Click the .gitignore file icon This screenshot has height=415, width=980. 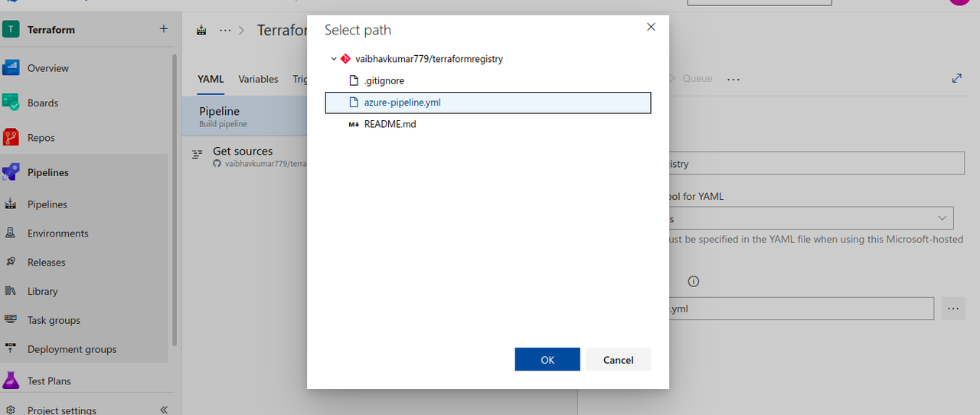[x=354, y=80]
